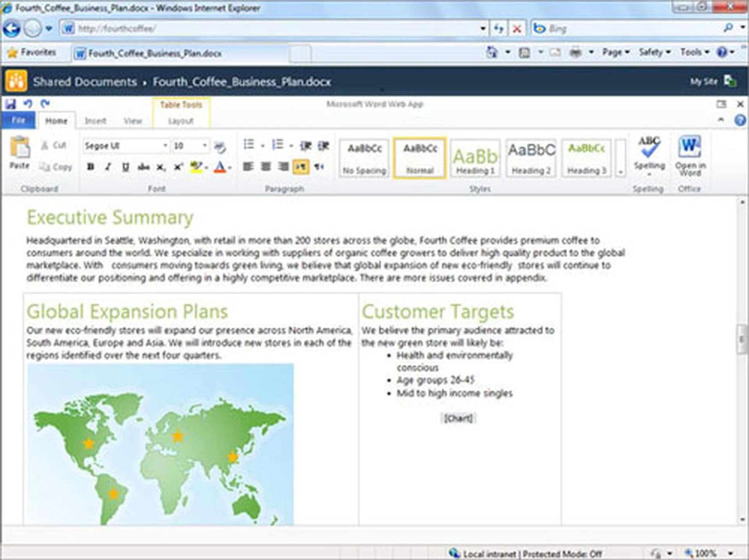The image size is (749, 560).
Task: Center align the paragraph
Action: pos(266,167)
